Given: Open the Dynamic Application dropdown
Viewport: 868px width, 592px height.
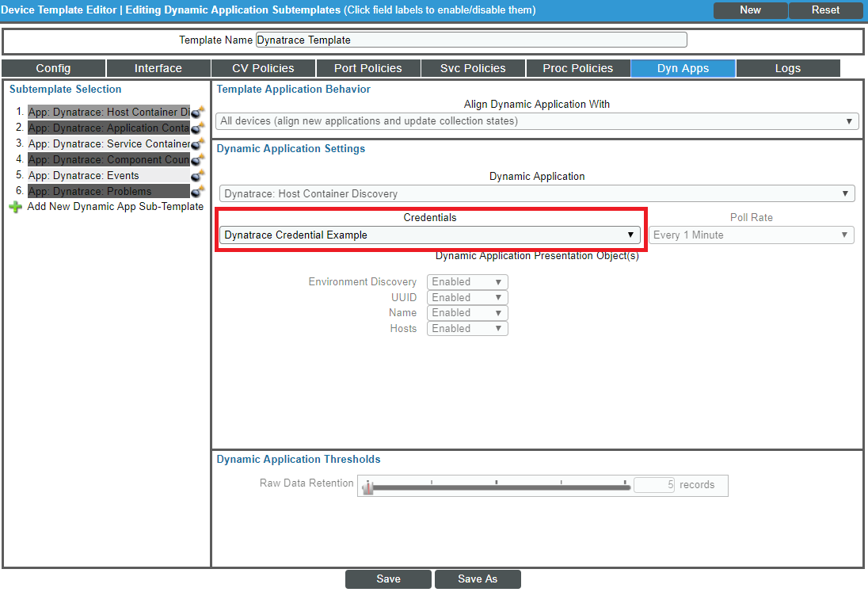Looking at the screenshot, I should point(537,194).
